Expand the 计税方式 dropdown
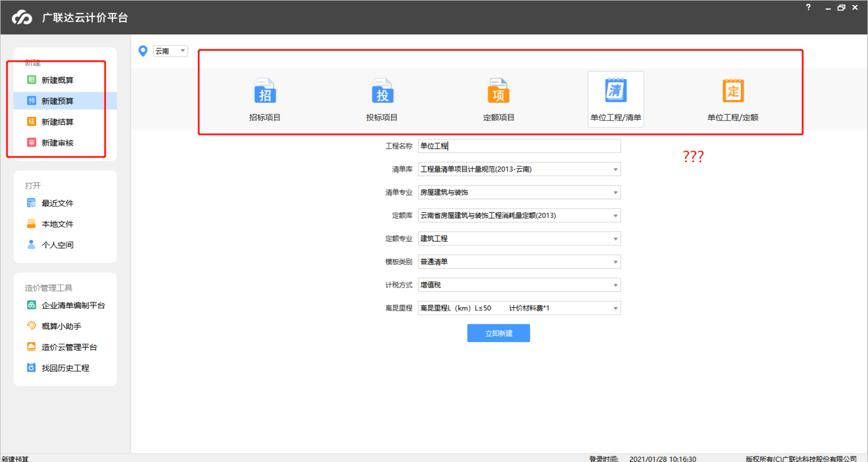The height and width of the screenshot is (462, 868). click(615, 285)
